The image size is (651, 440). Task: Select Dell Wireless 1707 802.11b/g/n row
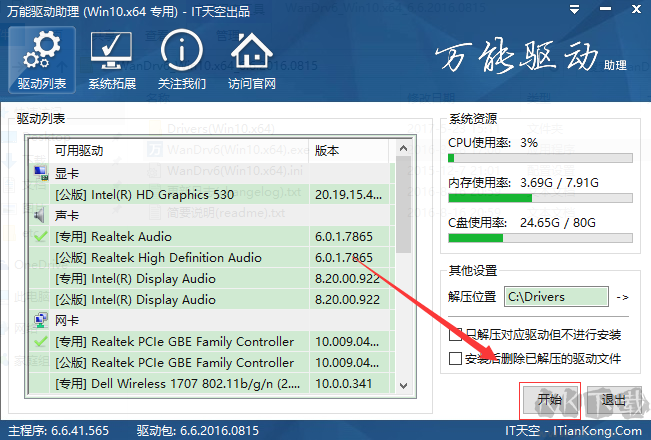210,383
